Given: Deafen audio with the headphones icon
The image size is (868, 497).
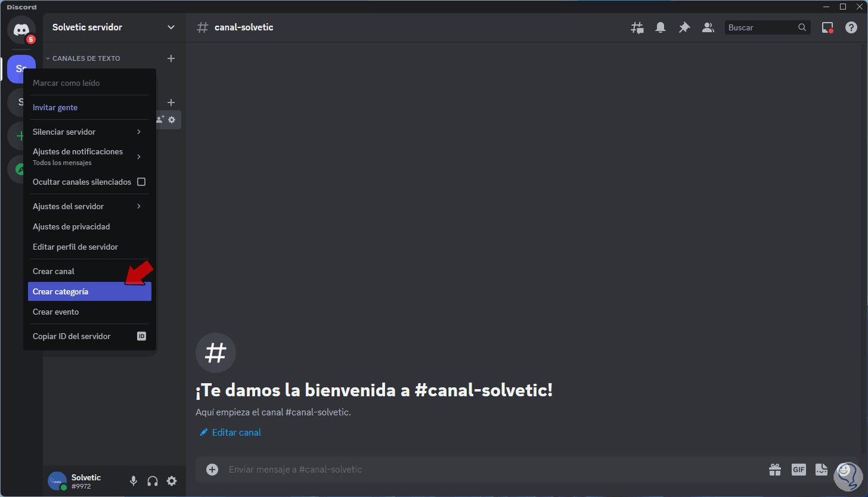Looking at the screenshot, I should (153, 481).
